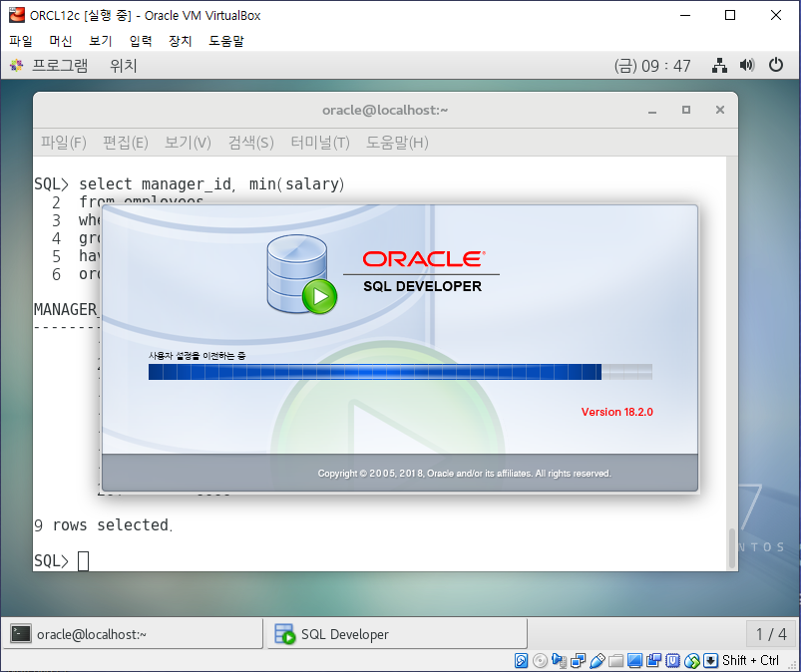Click the VirtualBox window resize grip
This screenshot has height=672, width=801.
pyautogui.click(x=794, y=665)
